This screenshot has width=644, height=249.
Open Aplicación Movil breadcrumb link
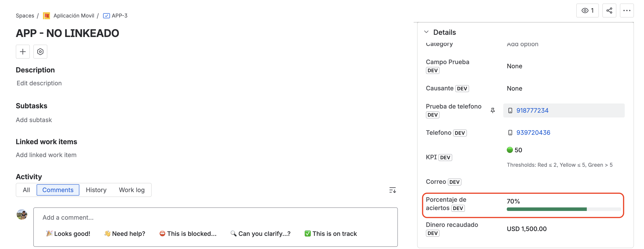coord(74,16)
